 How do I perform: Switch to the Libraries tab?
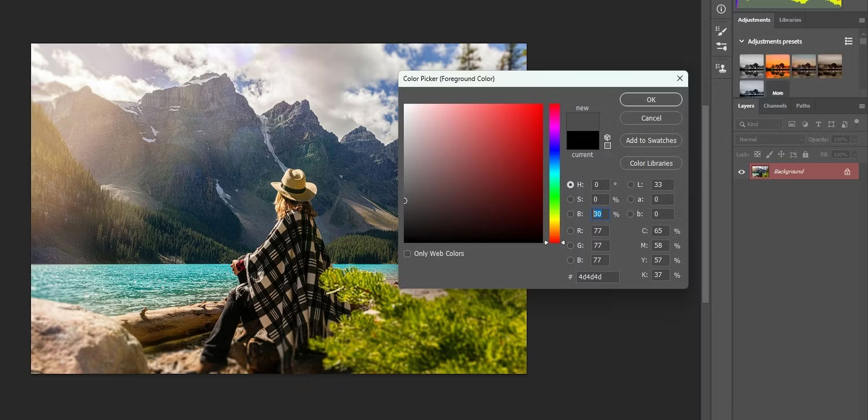[790, 20]
